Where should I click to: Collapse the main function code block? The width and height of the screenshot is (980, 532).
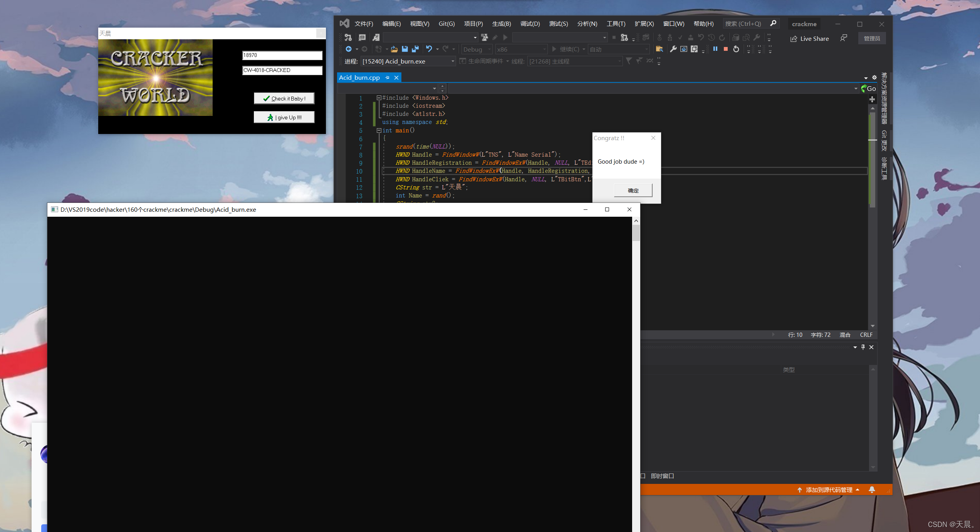coord(379,130)
